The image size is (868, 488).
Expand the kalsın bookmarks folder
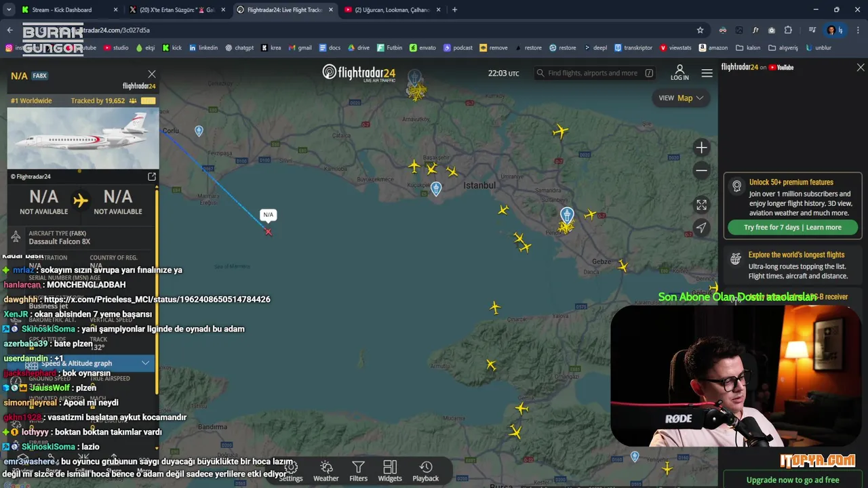tap(748, 48)
